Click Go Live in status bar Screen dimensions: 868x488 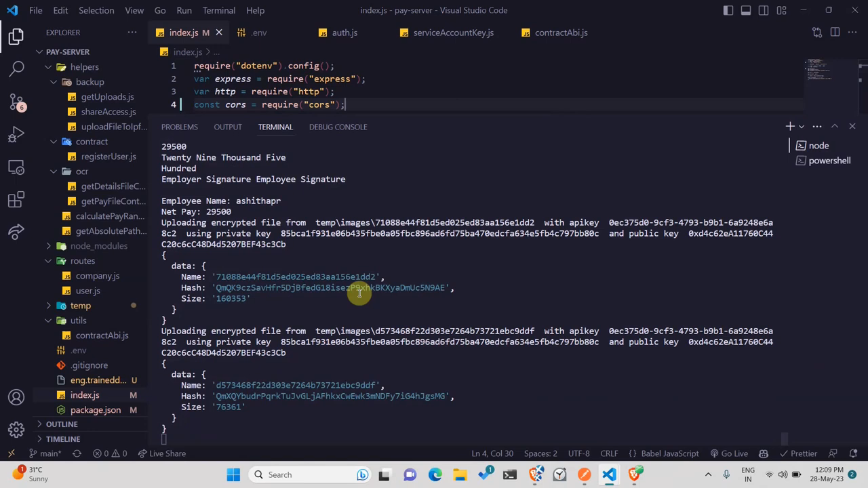click(729, 453)
